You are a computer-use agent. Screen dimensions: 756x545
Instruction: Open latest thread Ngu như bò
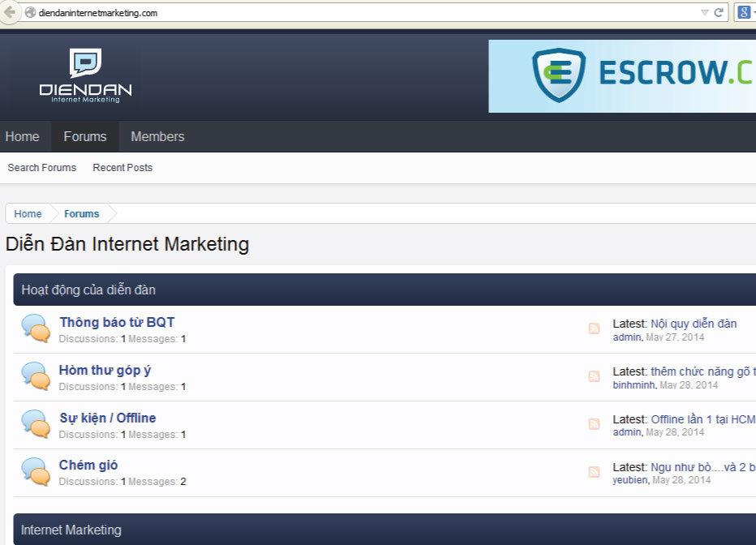[x=703, y=467]
